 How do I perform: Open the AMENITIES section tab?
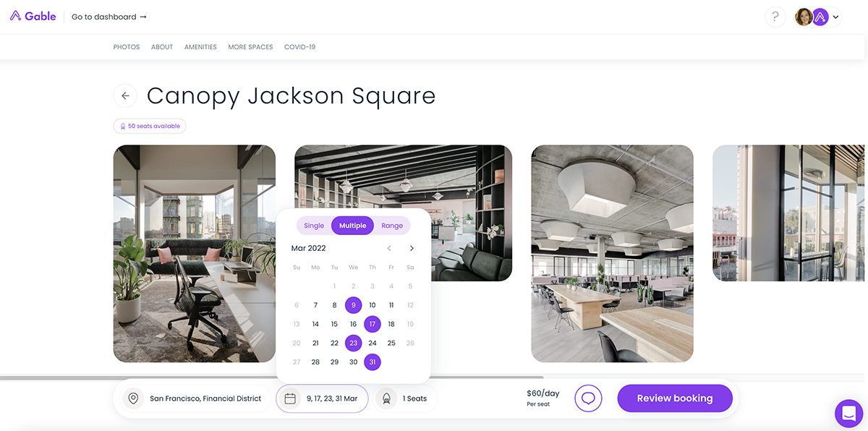(200, 47)
